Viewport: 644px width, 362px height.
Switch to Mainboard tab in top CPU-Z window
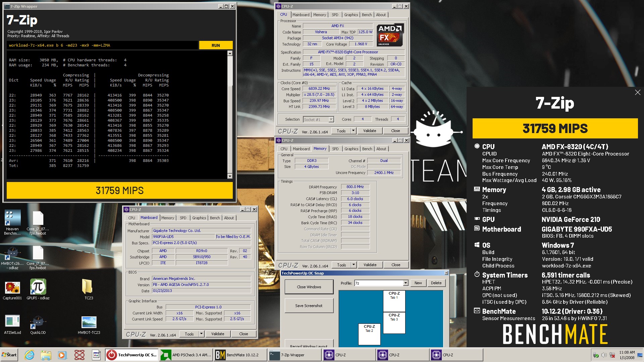coord(301,15)
